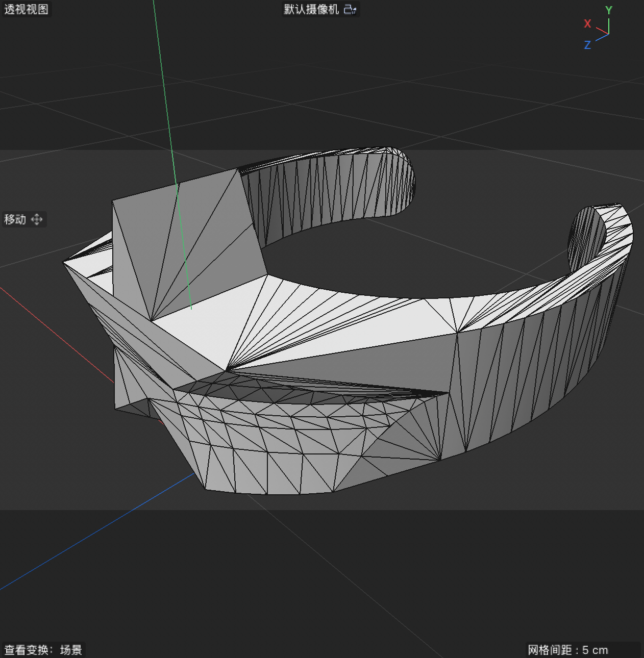
Task: Toggle the camera link icon on the header
Action: coord(351,9)
